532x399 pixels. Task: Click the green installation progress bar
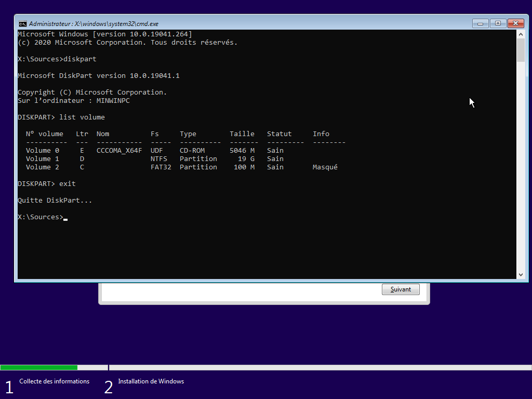(x=38, y=367)
